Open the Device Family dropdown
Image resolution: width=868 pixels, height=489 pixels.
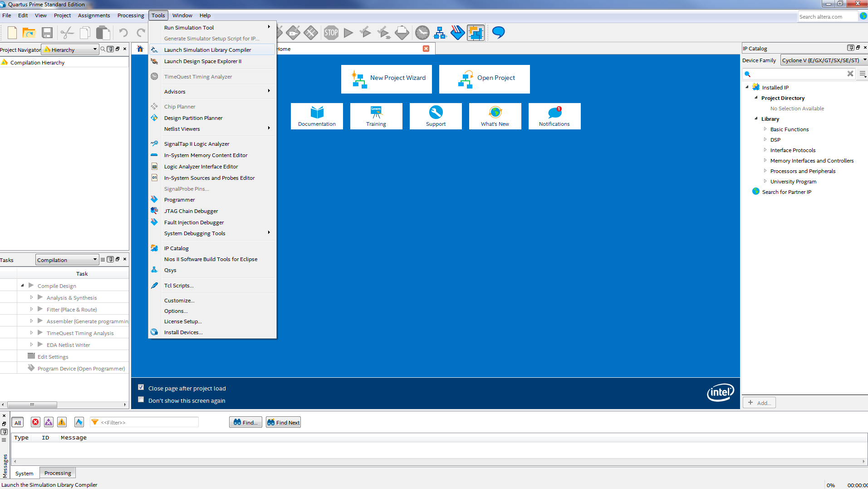pyautogui.click(x=824, y=60)
